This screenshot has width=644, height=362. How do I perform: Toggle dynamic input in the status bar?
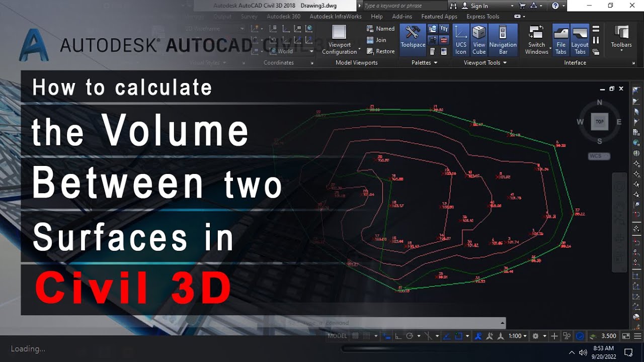coord(386,336)
